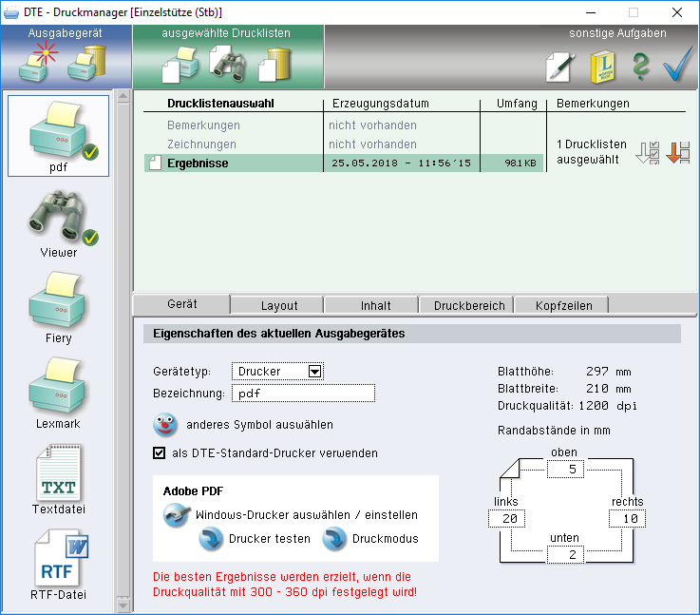
Task: Uncheck 'als DTE-Standard-Drucker verwenden' checkbox
Action: [x=160, y=453]
